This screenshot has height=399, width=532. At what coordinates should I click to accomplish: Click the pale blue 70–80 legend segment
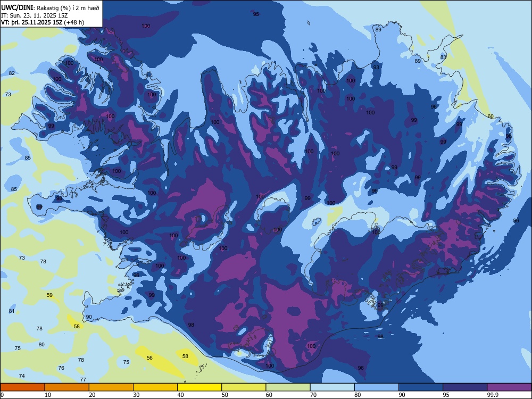point(332,387)
